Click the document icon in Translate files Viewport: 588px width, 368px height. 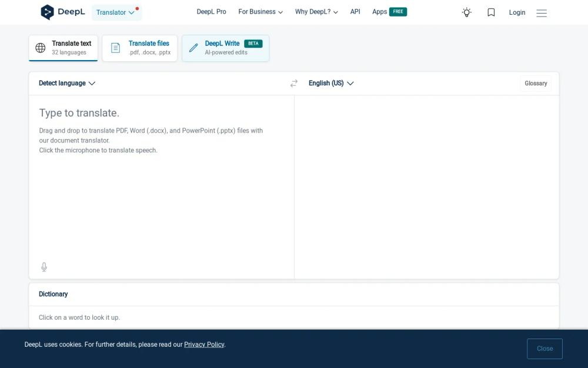pos(115,48)
